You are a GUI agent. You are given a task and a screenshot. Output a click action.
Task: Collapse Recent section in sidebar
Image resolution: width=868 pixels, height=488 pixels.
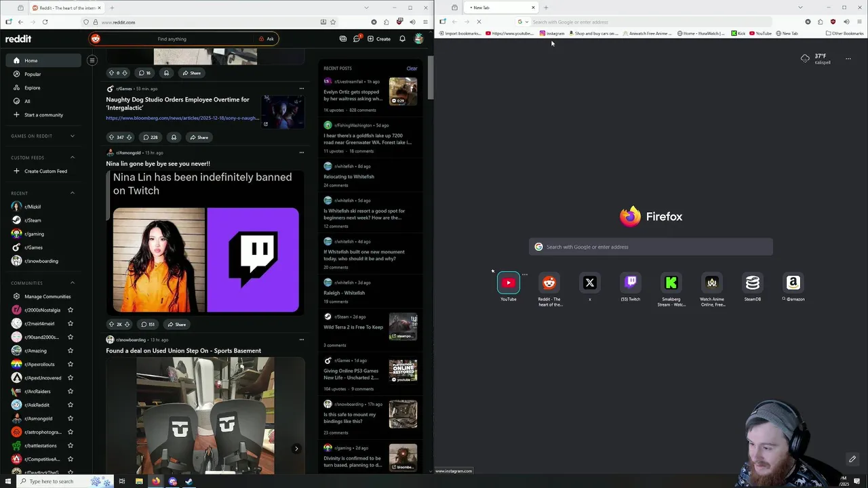[x=73, y=193]
